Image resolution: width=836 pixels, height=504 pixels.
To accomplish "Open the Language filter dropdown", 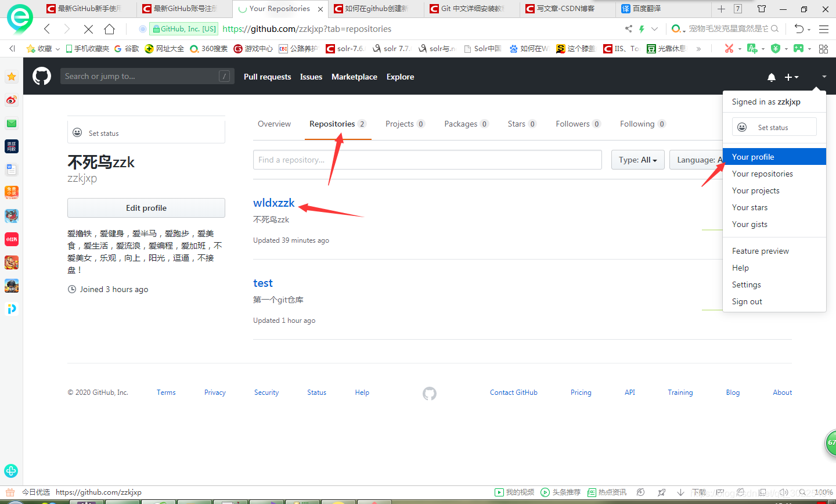I will click(697, 160).
